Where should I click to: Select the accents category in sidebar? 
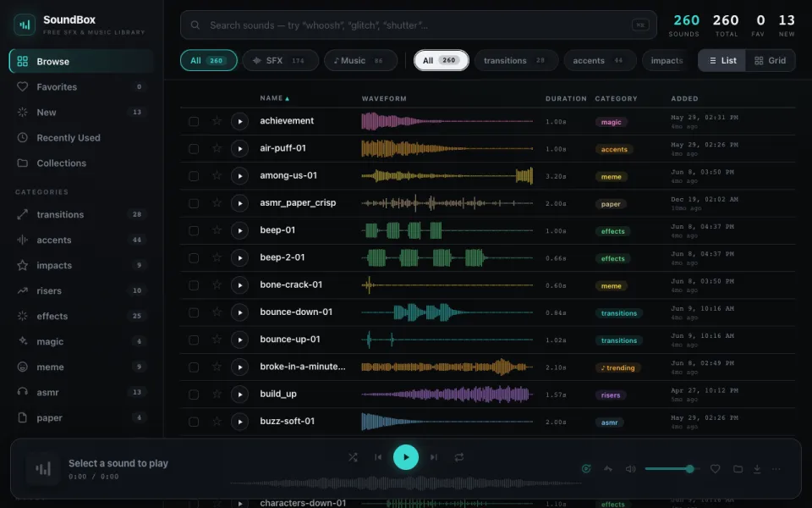pos(81,240)
